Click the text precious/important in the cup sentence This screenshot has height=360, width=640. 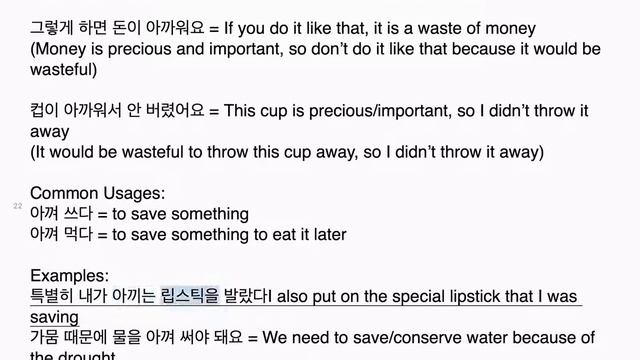click(x=380, y=111)
